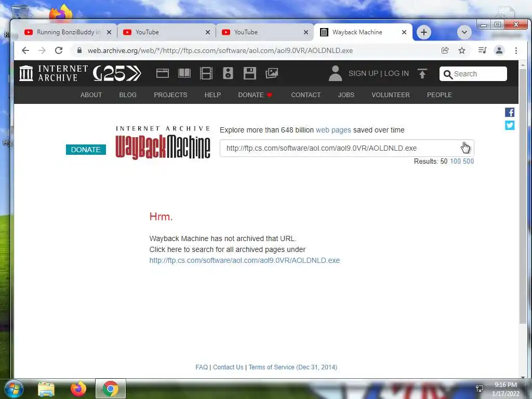Follow the 'web pages' link
The height and width of the screenshot is (399, 532).
coord(333,130)
